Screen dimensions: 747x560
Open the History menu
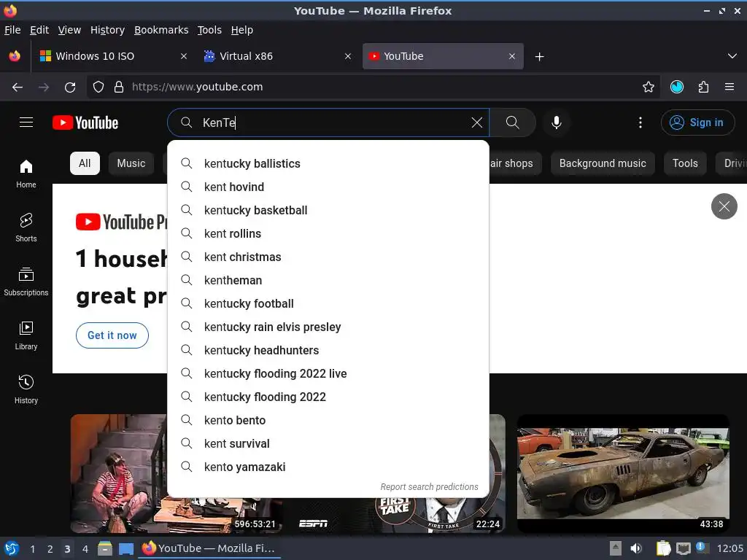pyautogui.click(x=107, y=30)
